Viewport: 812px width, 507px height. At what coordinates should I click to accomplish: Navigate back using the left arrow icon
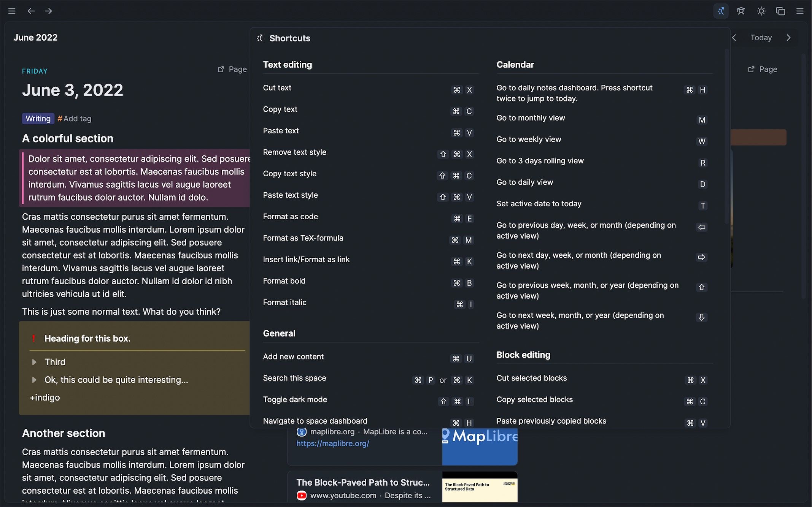[31, 11]
